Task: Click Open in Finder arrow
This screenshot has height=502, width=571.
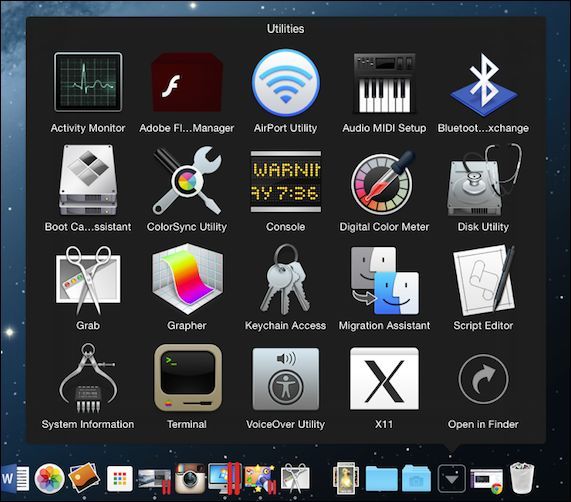Action: [x=483, y=379]
